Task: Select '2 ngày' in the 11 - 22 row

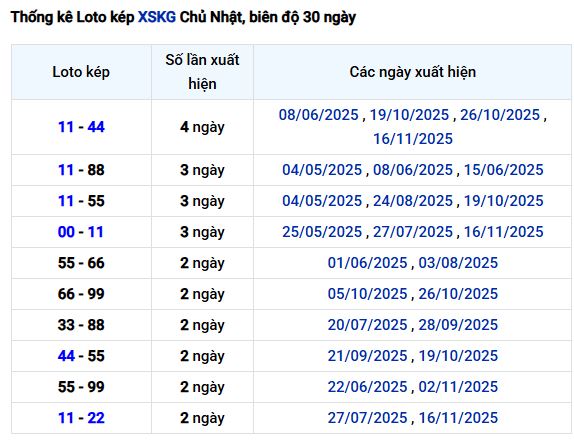Action: [202, 418]
